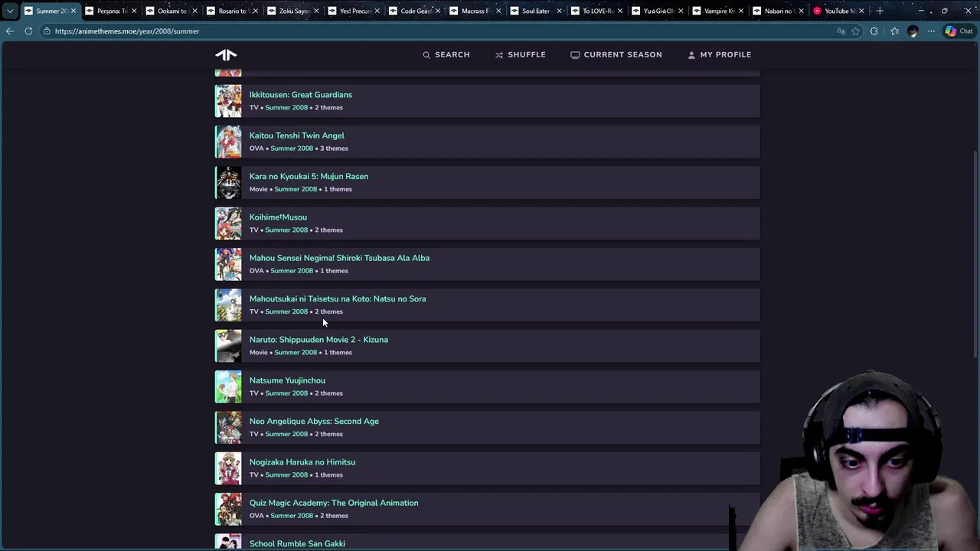Click the Shuffle link
This screenshot has width=980, height=551.
point(520,54)
